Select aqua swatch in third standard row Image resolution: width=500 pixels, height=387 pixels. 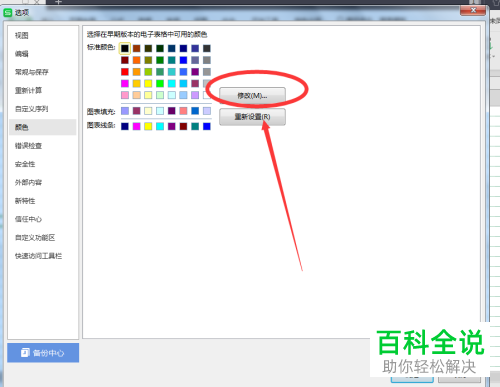click(172, 72)
